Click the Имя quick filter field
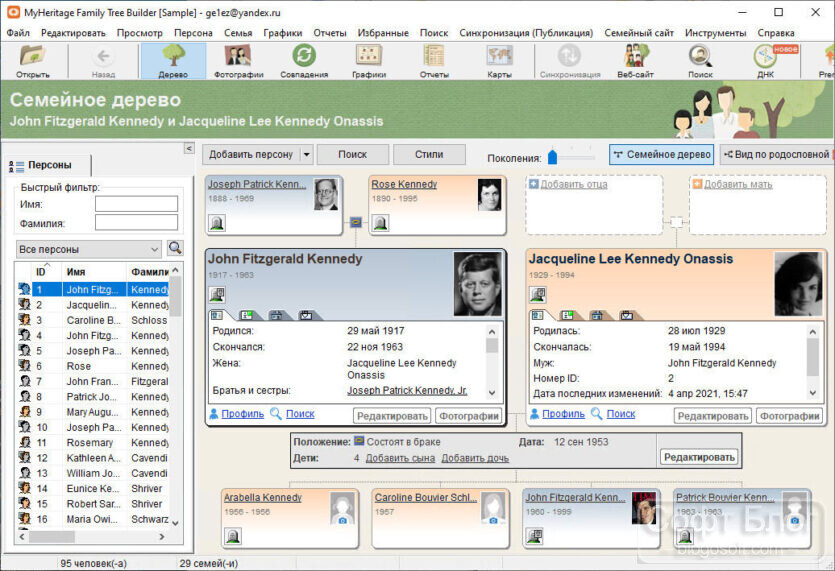The width and height of the screenshot is (835, 571). (x=136, y=203)
